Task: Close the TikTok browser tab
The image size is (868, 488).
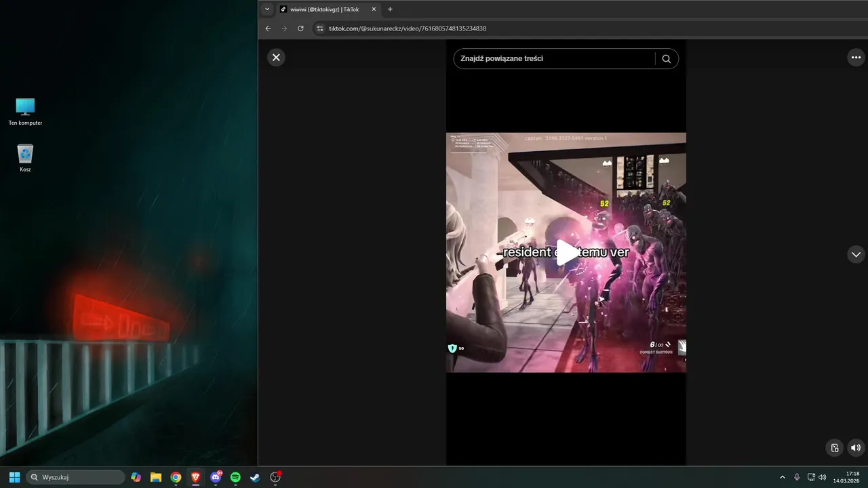Action: click(x=374, y=9)
